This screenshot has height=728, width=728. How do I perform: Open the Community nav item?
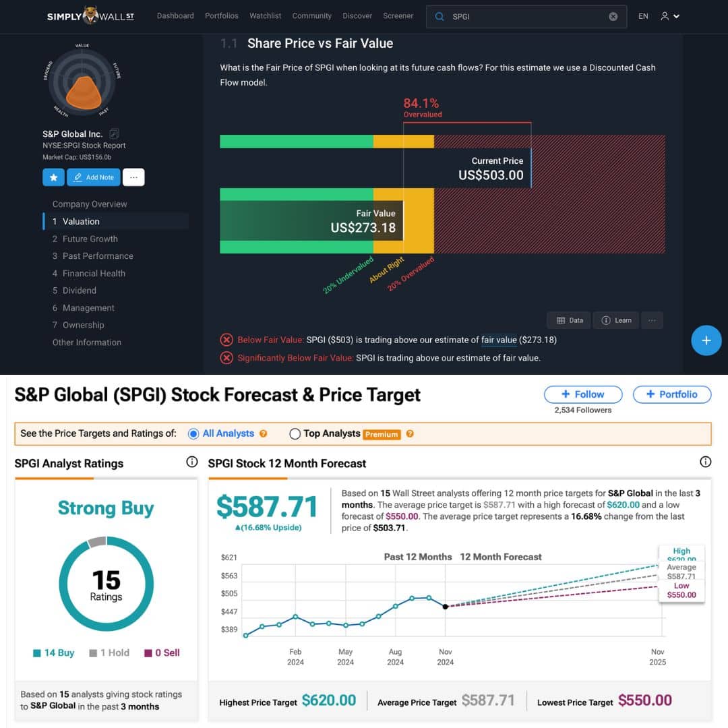point(311,16)
